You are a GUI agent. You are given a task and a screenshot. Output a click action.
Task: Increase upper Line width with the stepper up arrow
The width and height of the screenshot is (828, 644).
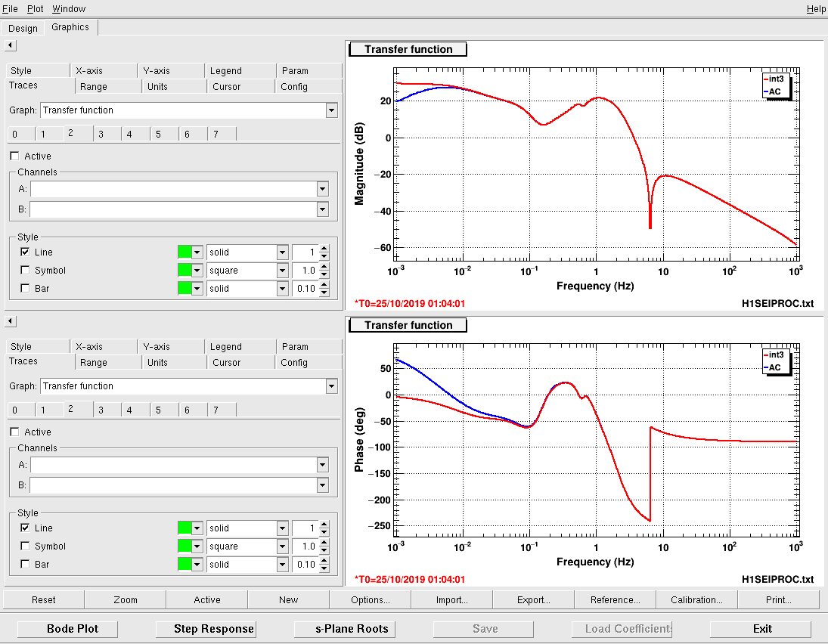[x=324, y=249]
